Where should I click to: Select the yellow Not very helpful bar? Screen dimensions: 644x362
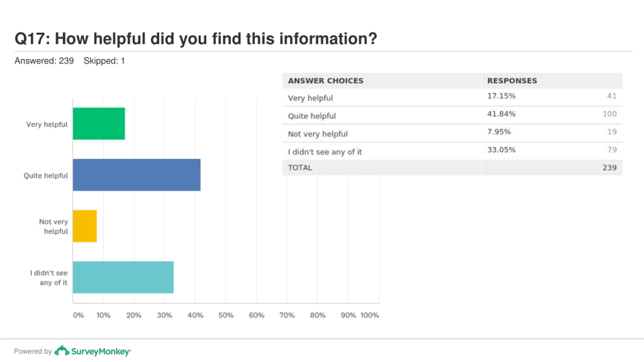(85, 226)
